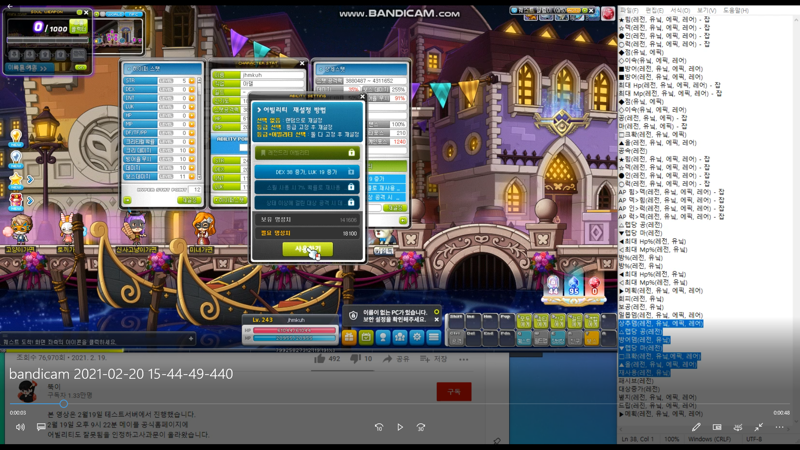Like the video with thumbs up
The height and width of the screenshot is (450, 800).
point(320,359)
